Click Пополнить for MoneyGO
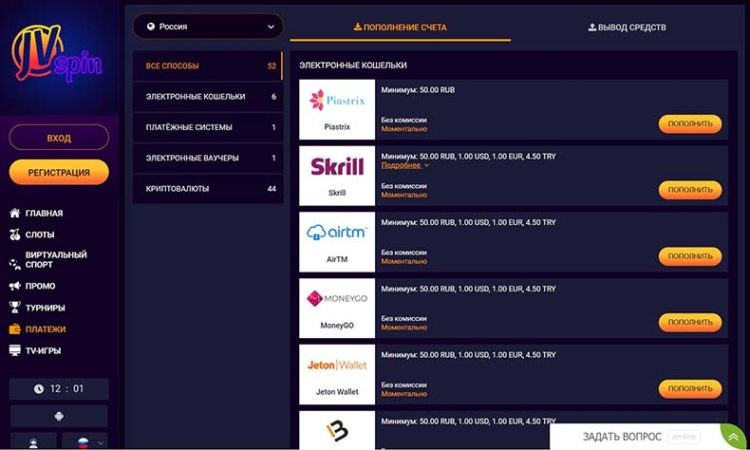 tap(690, 322)
